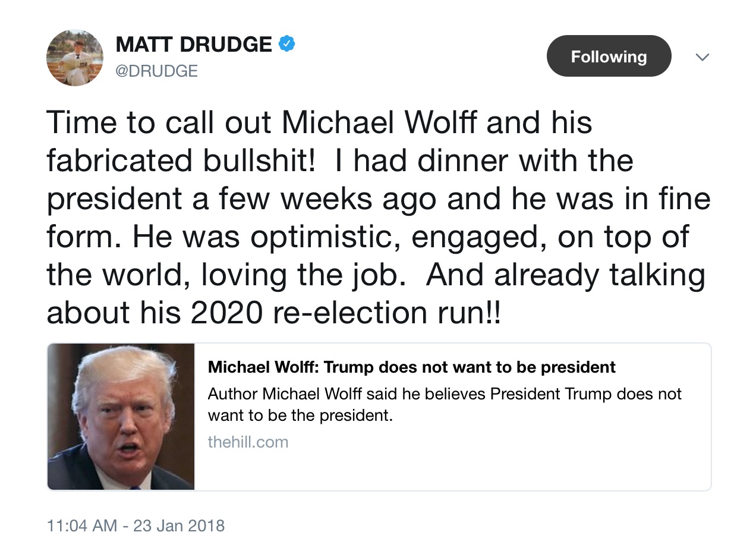Open the MATT DRUDGE display name
This screenshot has height=548, width=756.
click(194, 44)
